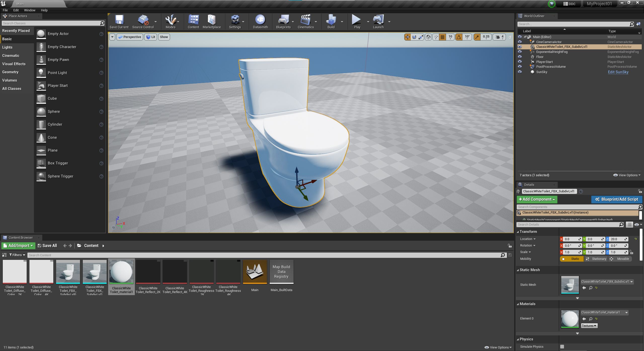Collapse the Transform section in Details
This screenshot has height=351, width=644.
tap(528, 232)
